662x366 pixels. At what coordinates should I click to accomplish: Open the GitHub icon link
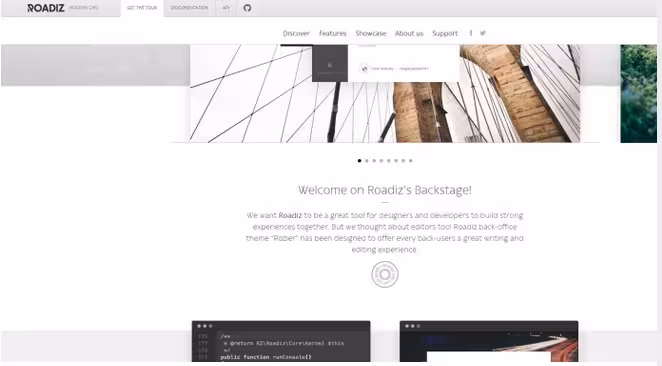[247, 8]
